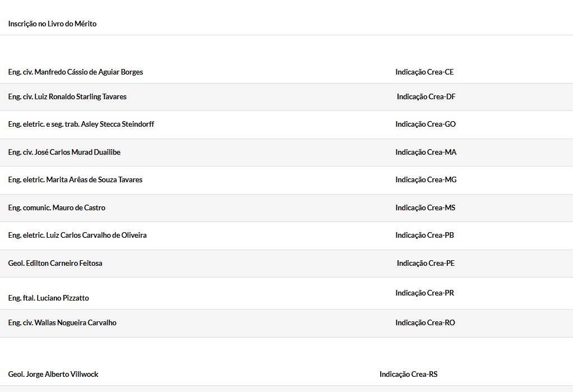Click the Mauro de Castro entry

coord(57,208)
